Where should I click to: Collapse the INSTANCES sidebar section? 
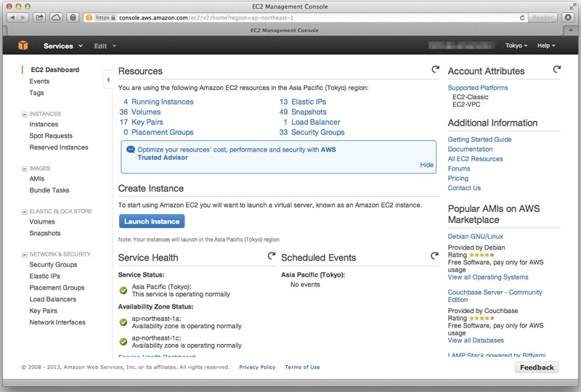click(x=25, y=114)
